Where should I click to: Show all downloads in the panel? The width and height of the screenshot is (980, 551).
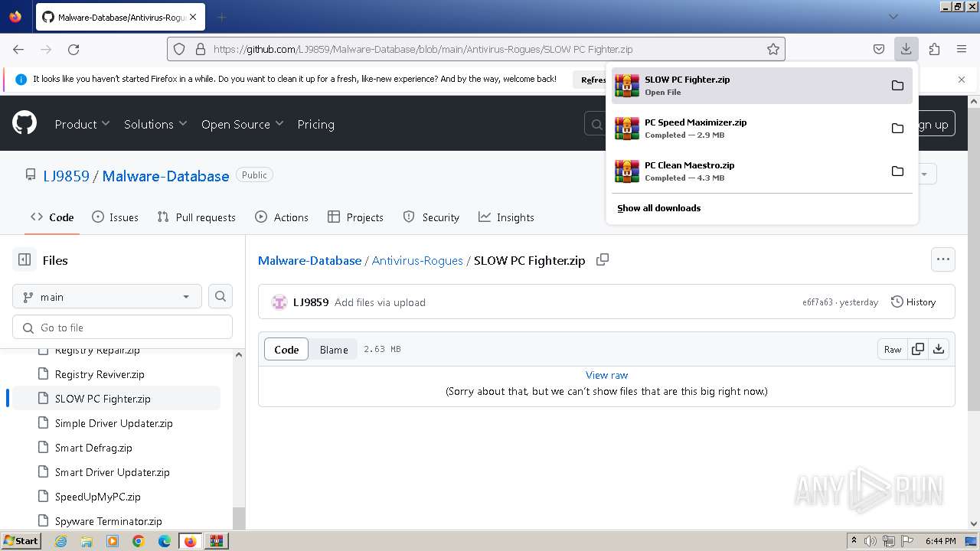[x=659, y=208]
